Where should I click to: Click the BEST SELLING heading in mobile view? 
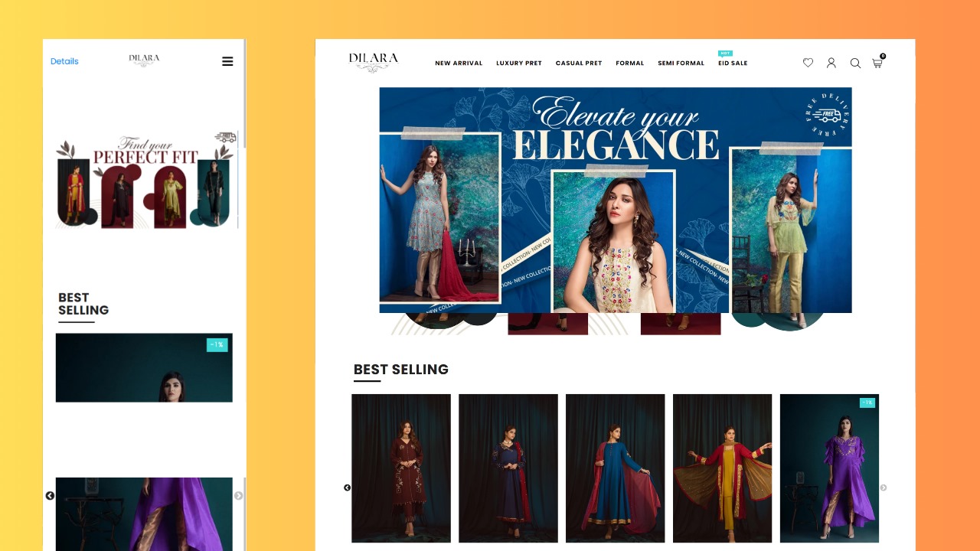[83, 304]
